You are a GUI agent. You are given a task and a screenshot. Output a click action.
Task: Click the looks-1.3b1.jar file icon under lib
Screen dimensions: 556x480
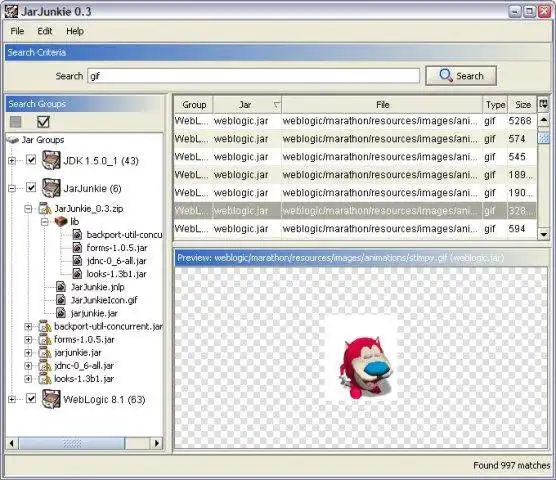click(x=77, y=274)
